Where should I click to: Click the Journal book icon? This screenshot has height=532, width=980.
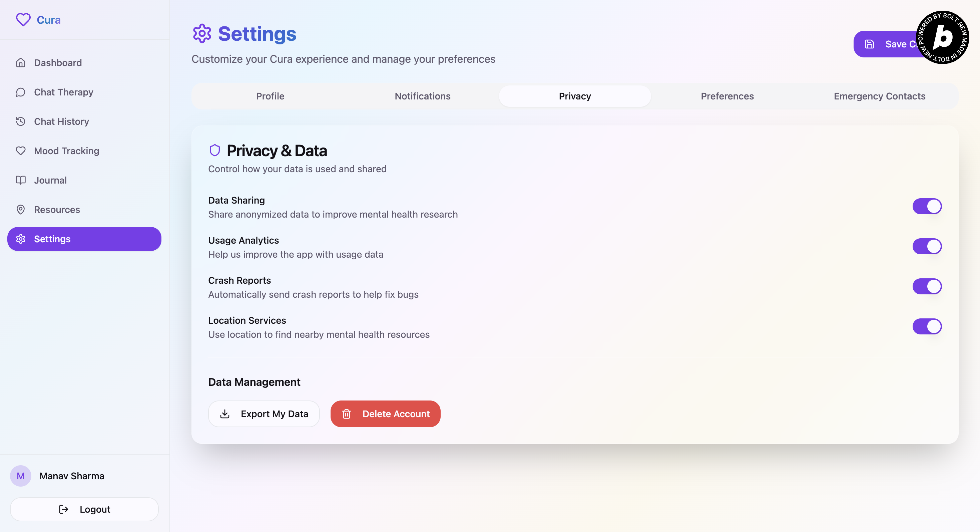[21, 180]
